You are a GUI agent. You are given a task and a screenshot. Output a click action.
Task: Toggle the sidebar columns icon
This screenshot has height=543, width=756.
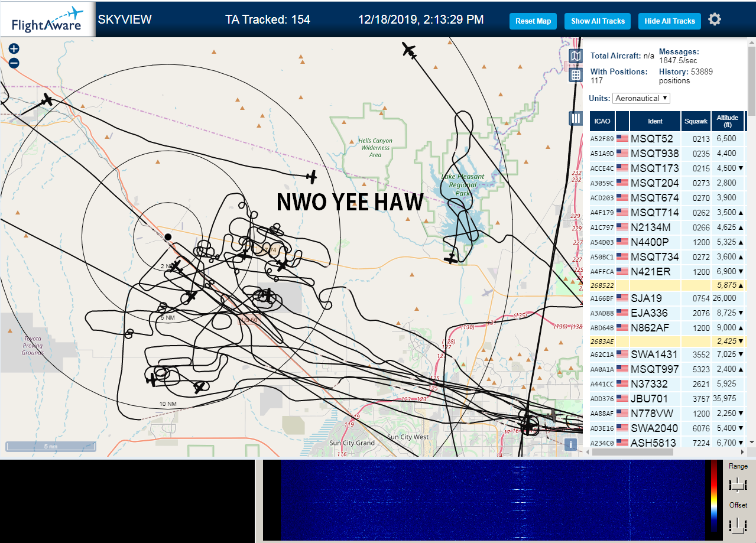(576, 118)
